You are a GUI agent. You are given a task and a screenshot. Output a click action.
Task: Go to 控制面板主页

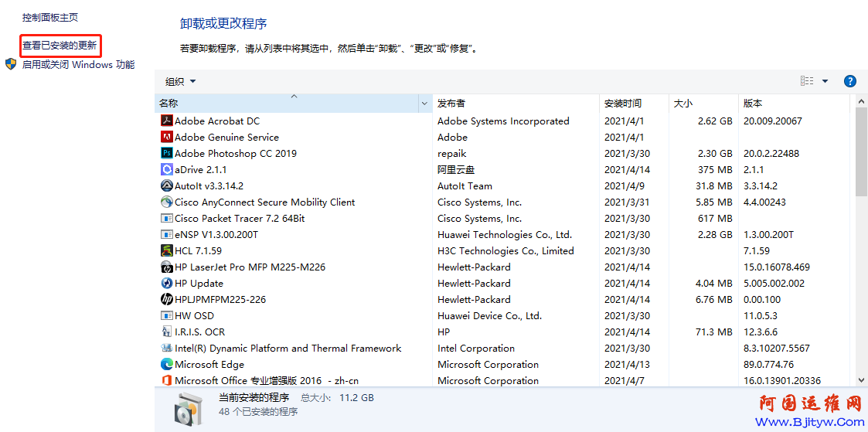pos(49,17)
